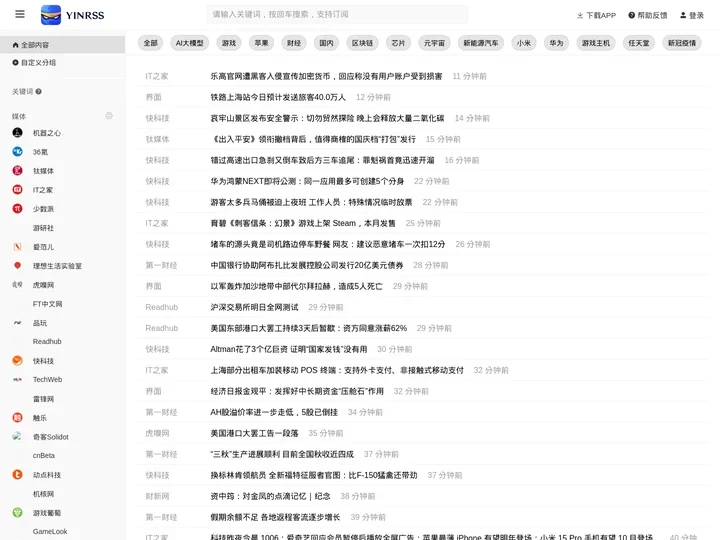Read the 哀牢山景区发布安全警示 article
Screen dimensions: 720x540
tap(327, 118)
